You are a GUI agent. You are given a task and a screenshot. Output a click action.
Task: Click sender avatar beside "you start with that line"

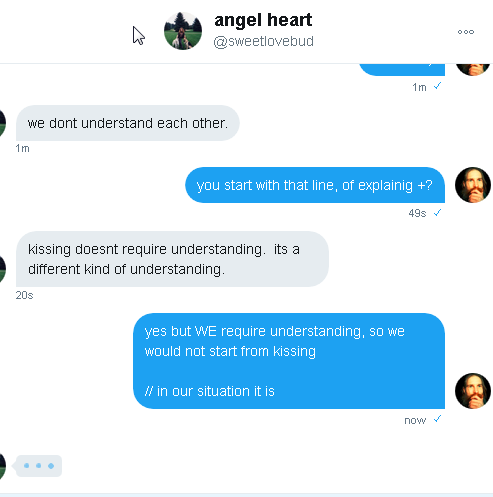473,185
